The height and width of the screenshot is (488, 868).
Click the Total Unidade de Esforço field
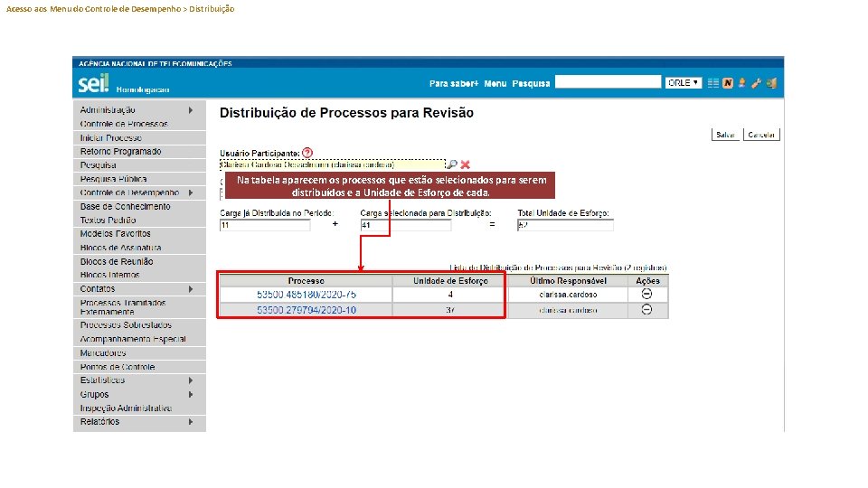[565, 225]
